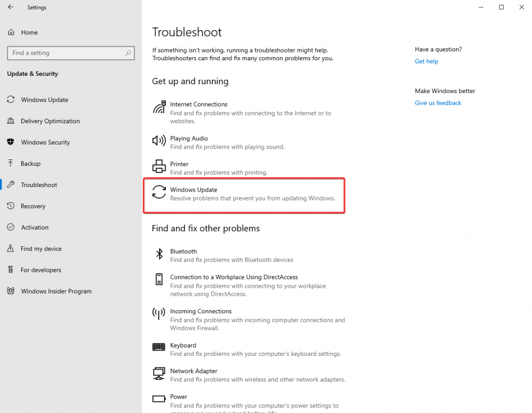The height and width of the screenshot is (413, 532).
Task: Click the Troubleshoot page heading
Action: (187, 32)
